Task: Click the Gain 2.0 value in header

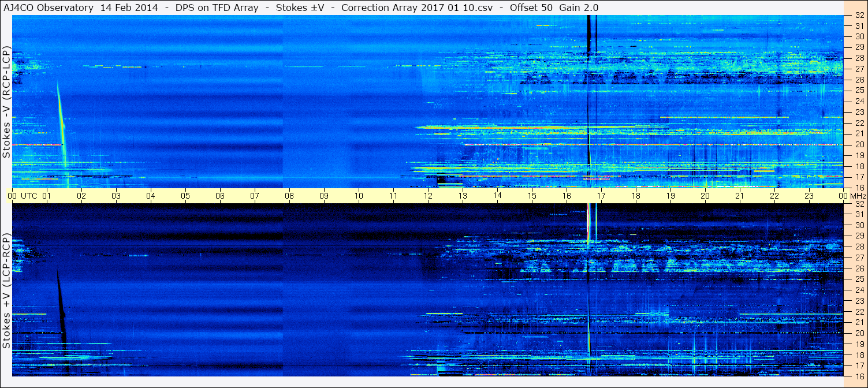Action: [579, 8]
